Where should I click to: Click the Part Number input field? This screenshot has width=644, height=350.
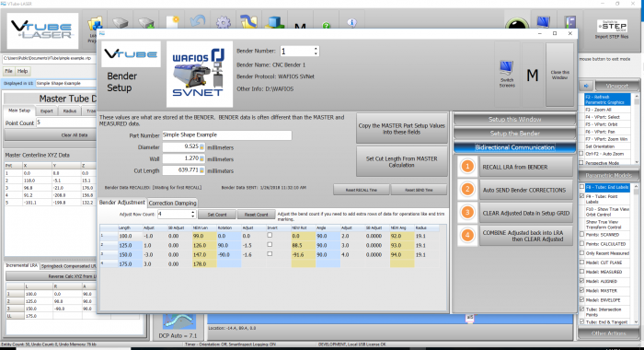tap(226, 134)
